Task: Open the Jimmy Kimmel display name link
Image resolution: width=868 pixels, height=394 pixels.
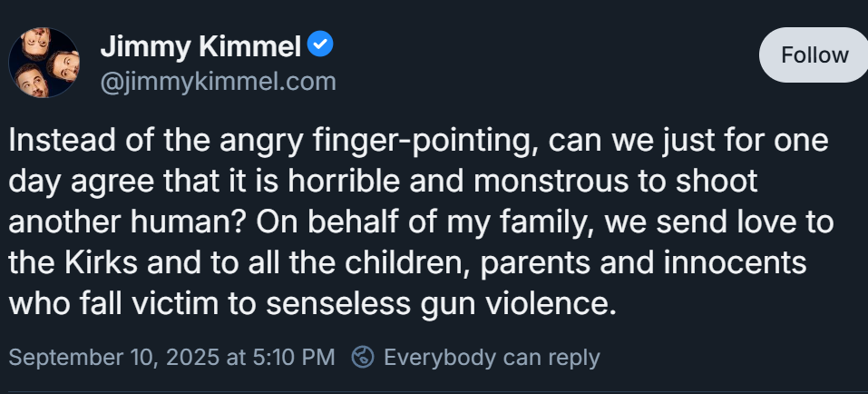Action: pyautogui.click(x=200, y=45)
